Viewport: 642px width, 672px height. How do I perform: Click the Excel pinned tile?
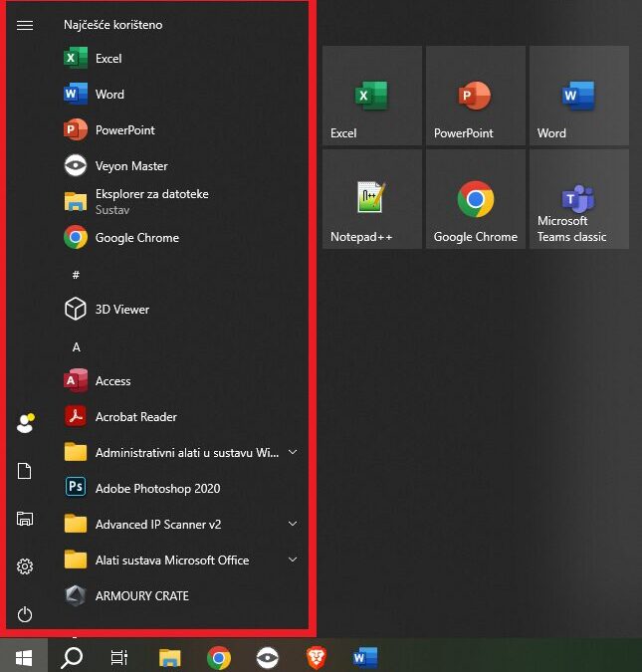(372, 96)
